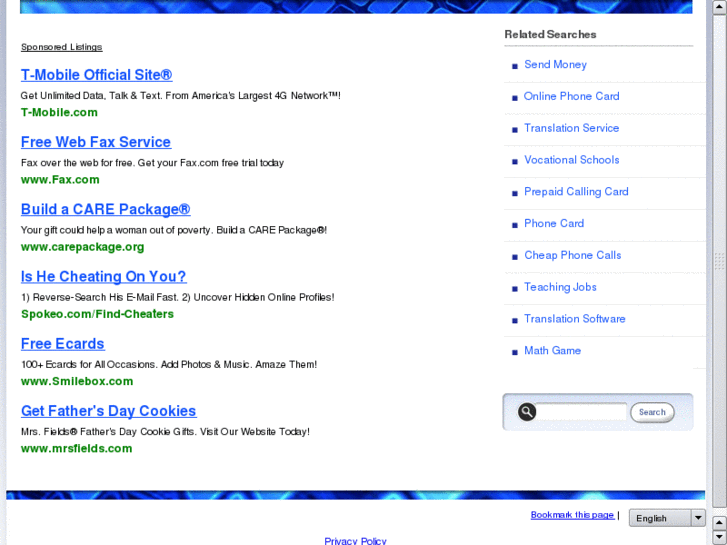Select the Math Game related search

pyautogui.click(x=553, y=351)
